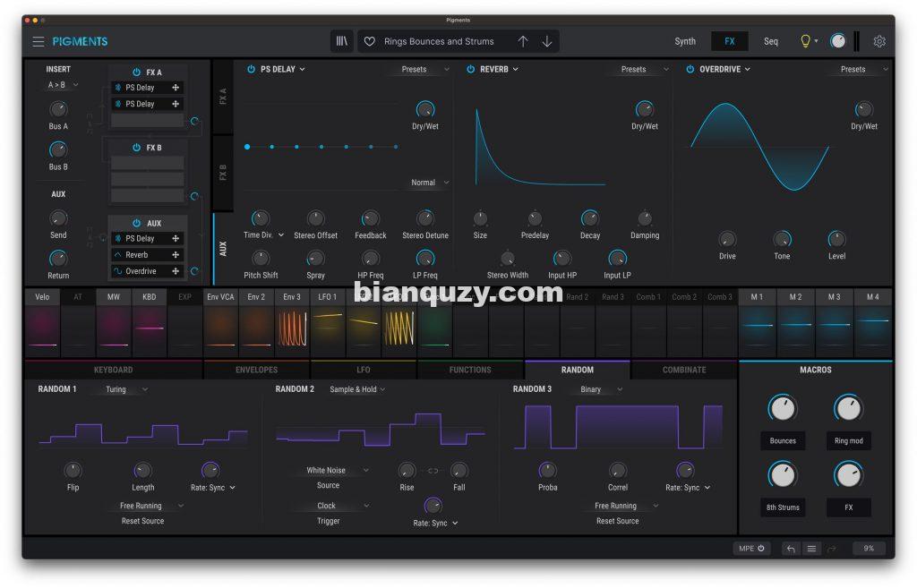917x588 pixels.
Task: Click the link icon between Rise and Fall
Action: click(433, 471)
